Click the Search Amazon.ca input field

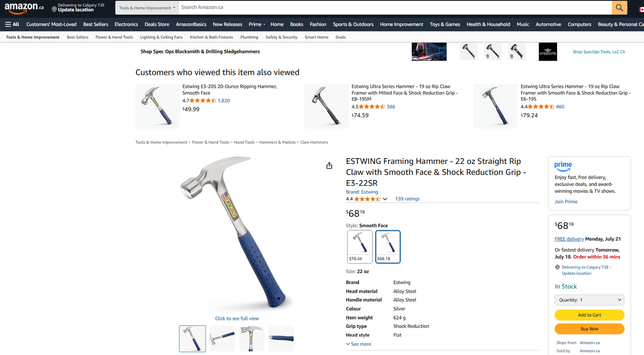point(395,8)
